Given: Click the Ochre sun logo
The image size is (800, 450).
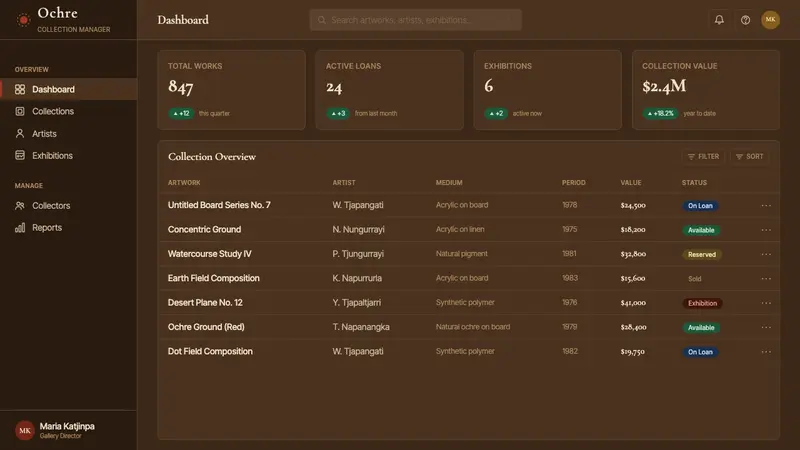Looking at the screenshot, I should [x=23, y=20].
